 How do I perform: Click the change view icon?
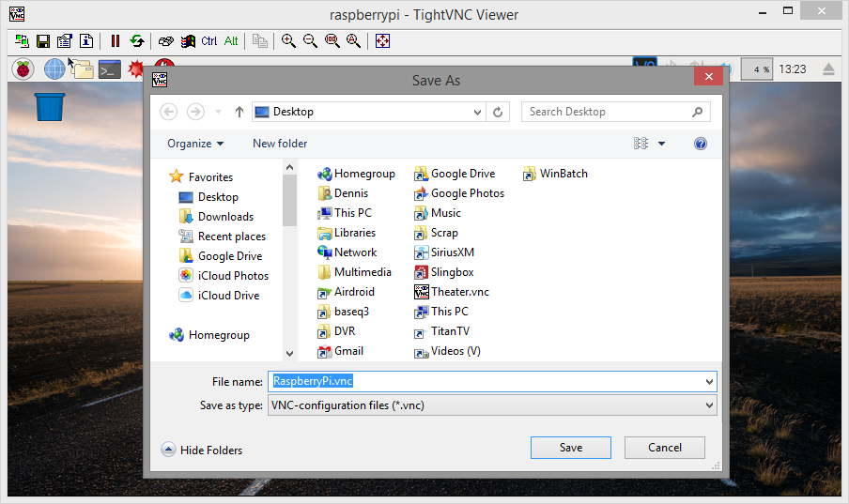(641, 144)
